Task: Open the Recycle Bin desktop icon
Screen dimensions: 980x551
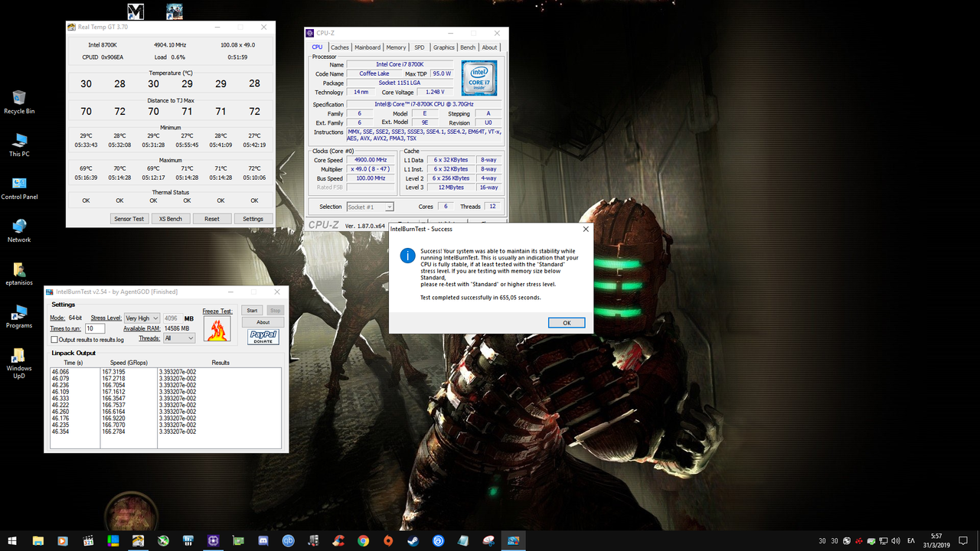Action: (19, 102)
